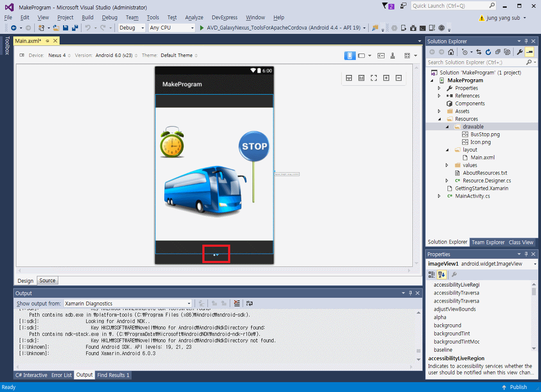The width and height of the screenshot is (541, 392).
Task: Switch to the Error List tab
Action: (62, 375)
